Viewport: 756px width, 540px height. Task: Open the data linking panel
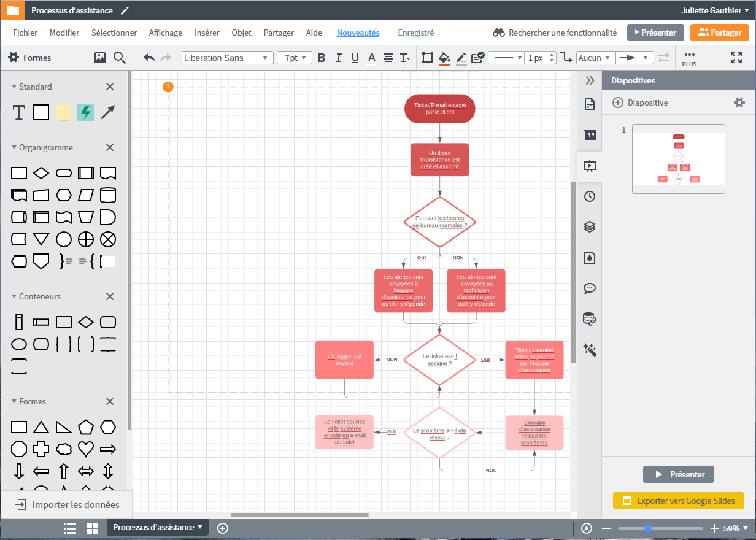[x=590, y=318]
